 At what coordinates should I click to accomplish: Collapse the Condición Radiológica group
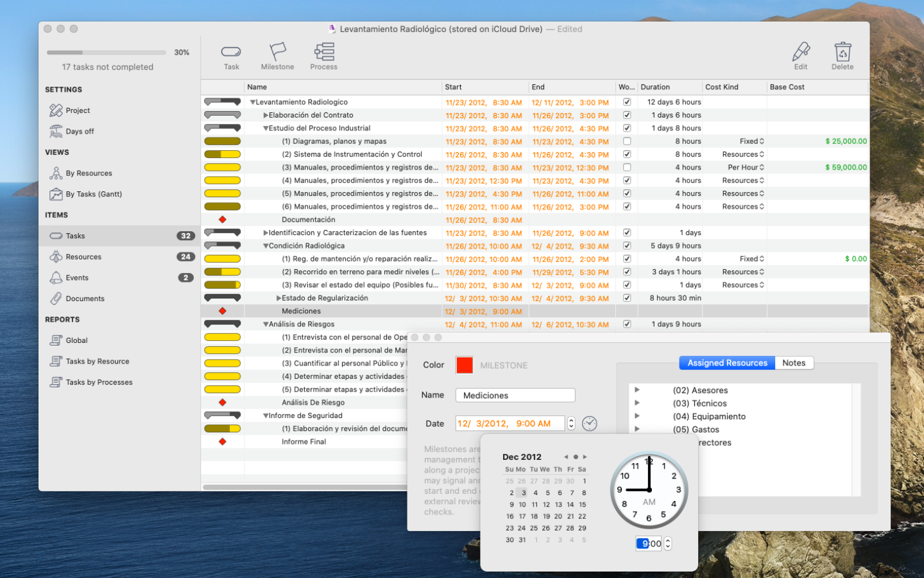(266, 246)
